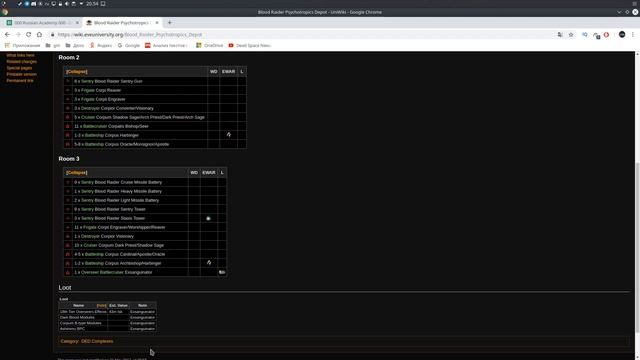Open the Chrome three-dot menu

[633, 35]
